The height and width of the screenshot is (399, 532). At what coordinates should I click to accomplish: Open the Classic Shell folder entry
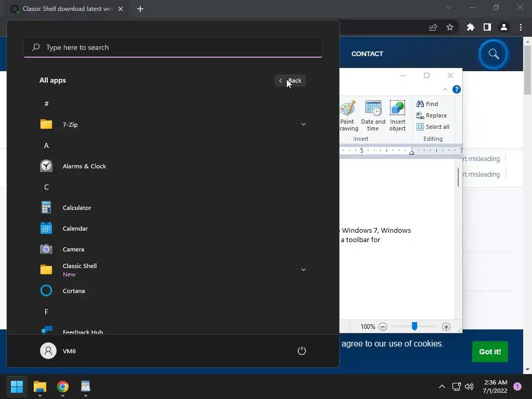coord(173,270)
